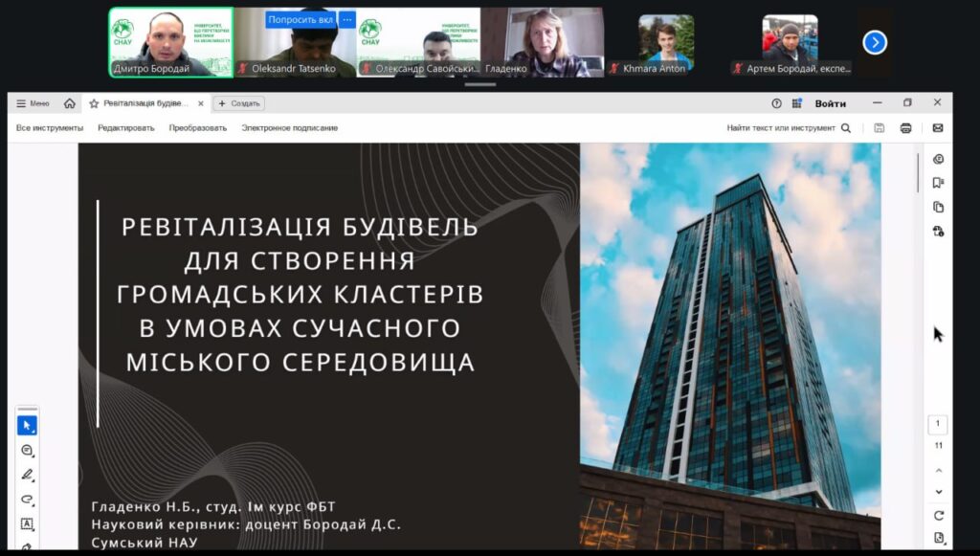The width and height of the screenshot is (980, 556).
Task: Open the bookmarks panel icon
Action: (938, 183)
